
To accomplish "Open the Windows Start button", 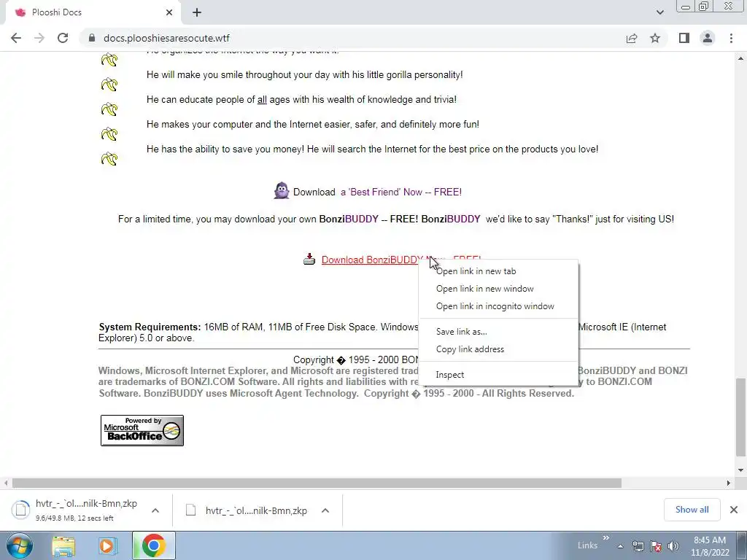I will [x=20, y=545].
